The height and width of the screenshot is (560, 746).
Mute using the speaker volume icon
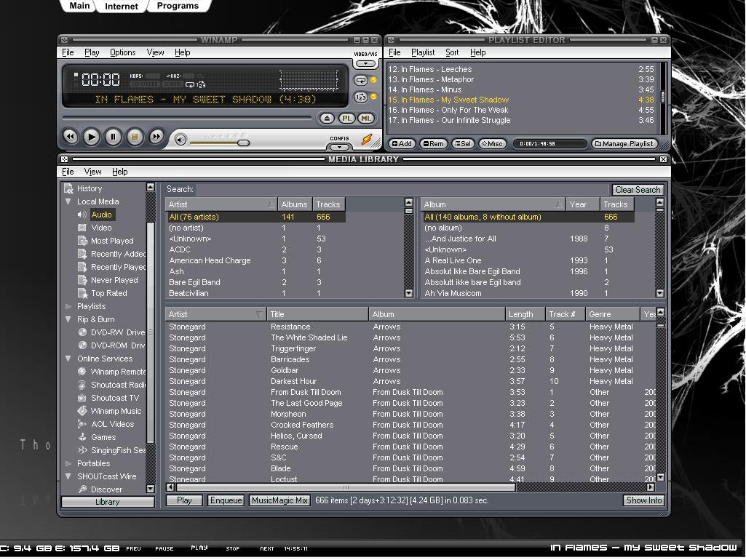[180, 140]
